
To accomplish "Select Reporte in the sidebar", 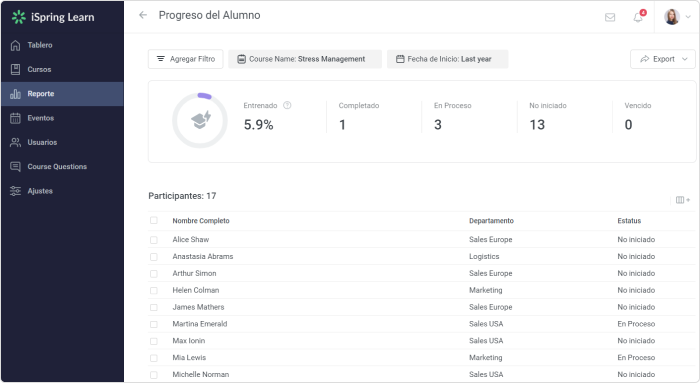I will 62,94.
